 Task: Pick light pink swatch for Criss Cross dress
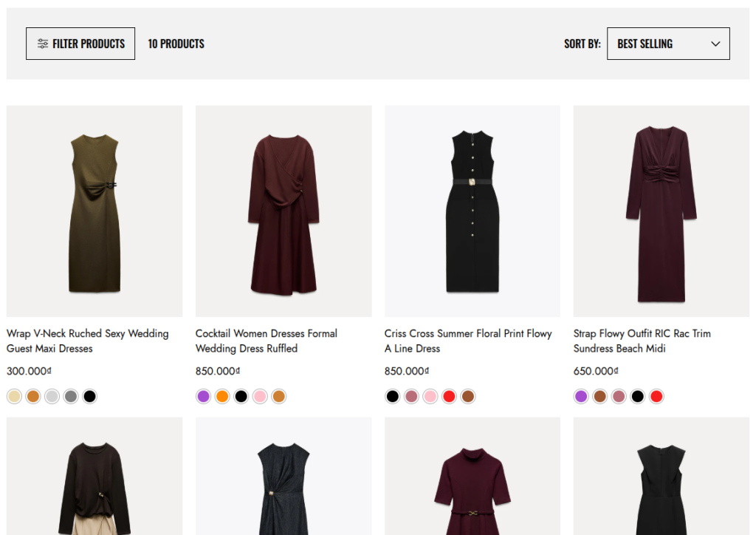[x=430, y=396]
